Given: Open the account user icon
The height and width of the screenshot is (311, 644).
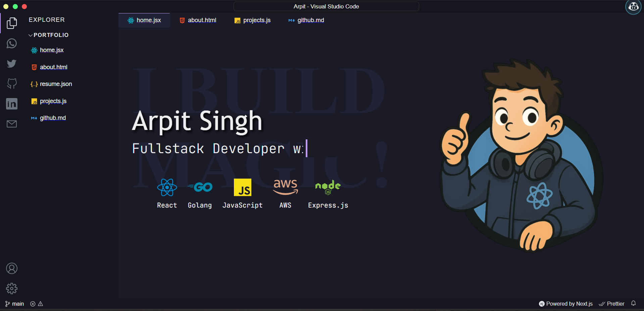Looking at the screenshot, I should click(x=12, y=268).
